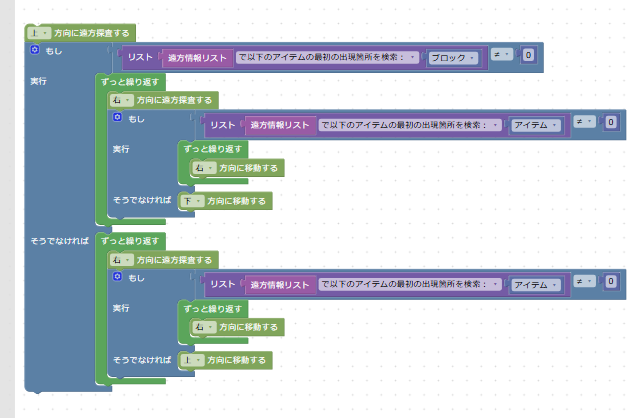Select 遠方情報リスト variable in the もし with 下 方向に移動する
The width and height of the screenshot is (635, 418).
click(280, 125)
